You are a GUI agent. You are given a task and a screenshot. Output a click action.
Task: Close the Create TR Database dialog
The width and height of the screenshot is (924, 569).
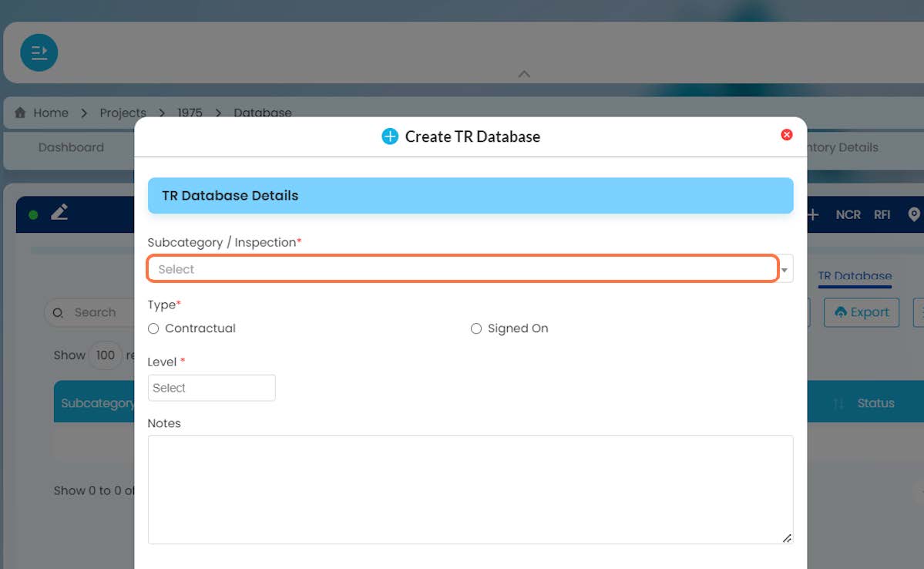(787, 135)
